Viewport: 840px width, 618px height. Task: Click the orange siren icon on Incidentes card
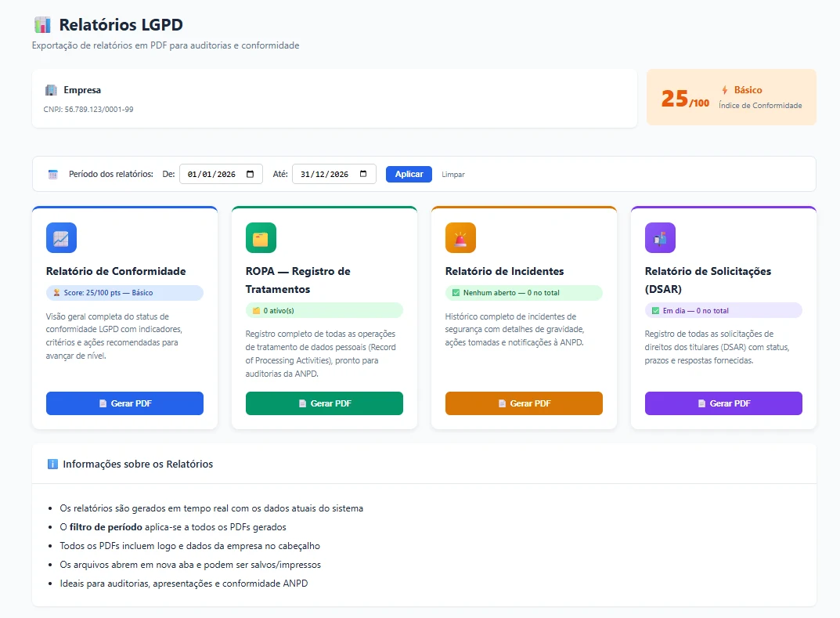pos(461,237)
